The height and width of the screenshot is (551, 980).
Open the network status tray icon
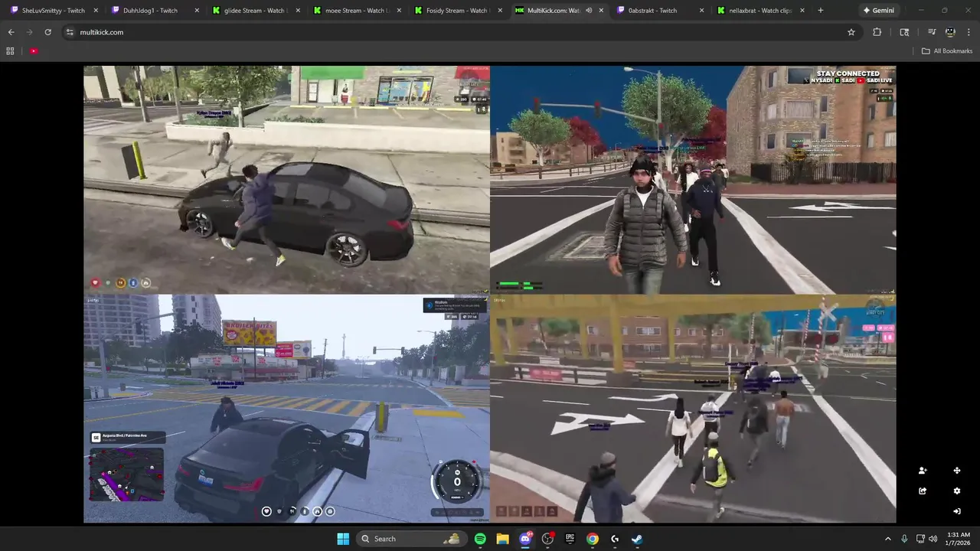coord(920,539)
